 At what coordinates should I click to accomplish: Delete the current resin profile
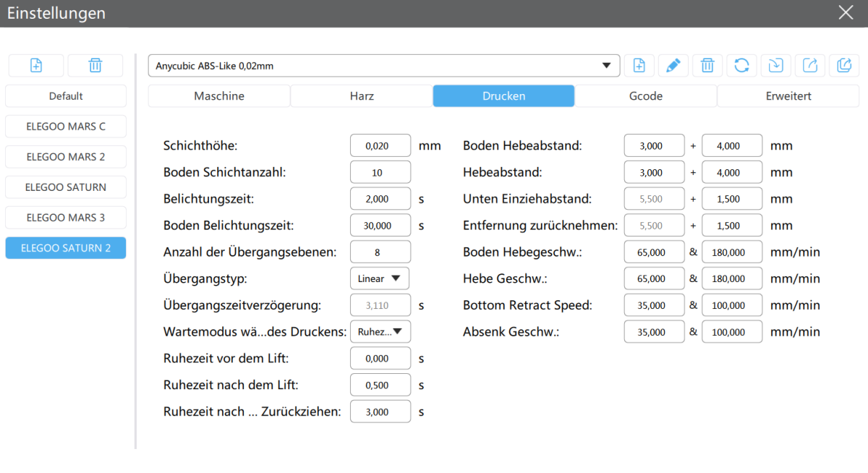coord(707,66)
